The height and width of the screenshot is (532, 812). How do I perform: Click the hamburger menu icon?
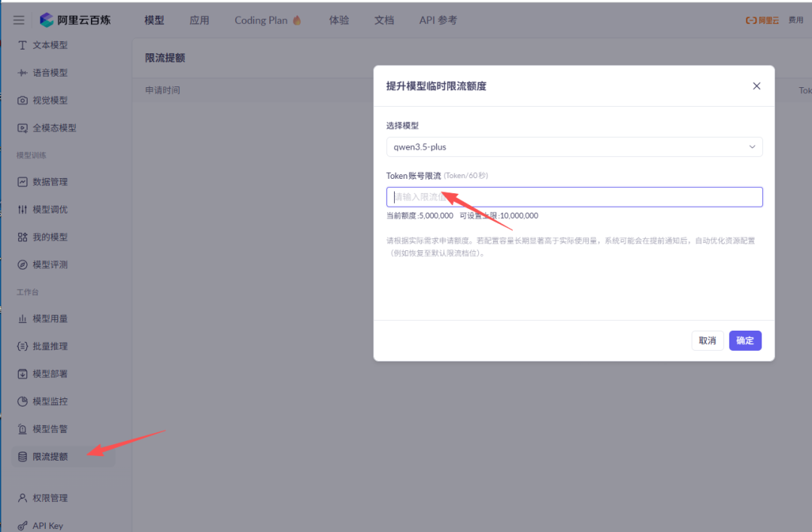(19, 20)
